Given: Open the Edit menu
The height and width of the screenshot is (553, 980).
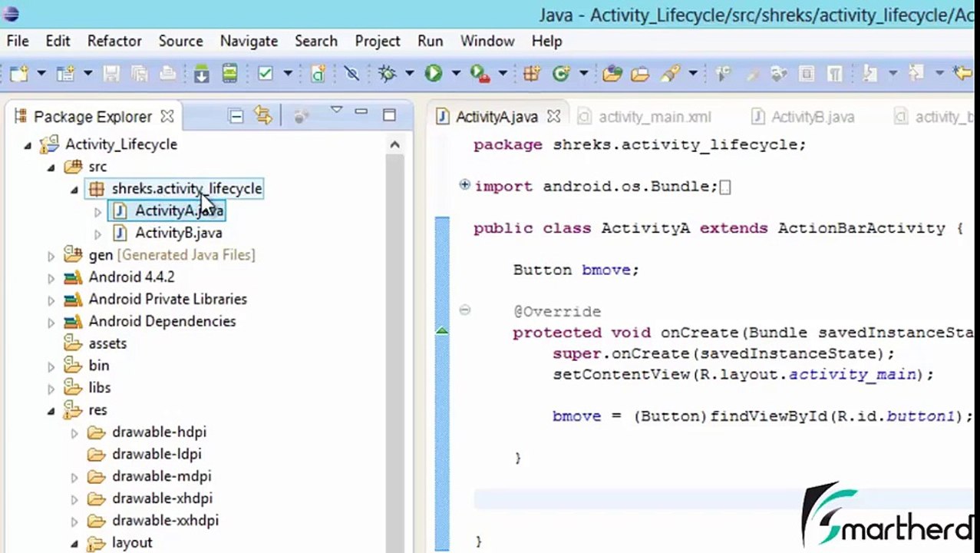Looking at the screenshot, I should pyautogui.click(x=58, y=41).
